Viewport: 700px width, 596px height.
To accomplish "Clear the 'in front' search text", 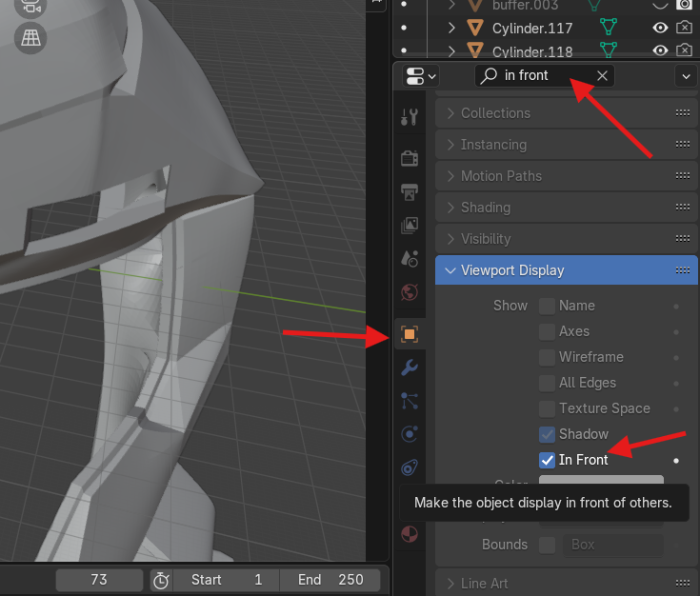I will pos(602,75).
